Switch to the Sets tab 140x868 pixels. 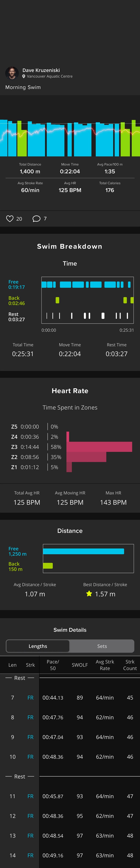[102, 646]
